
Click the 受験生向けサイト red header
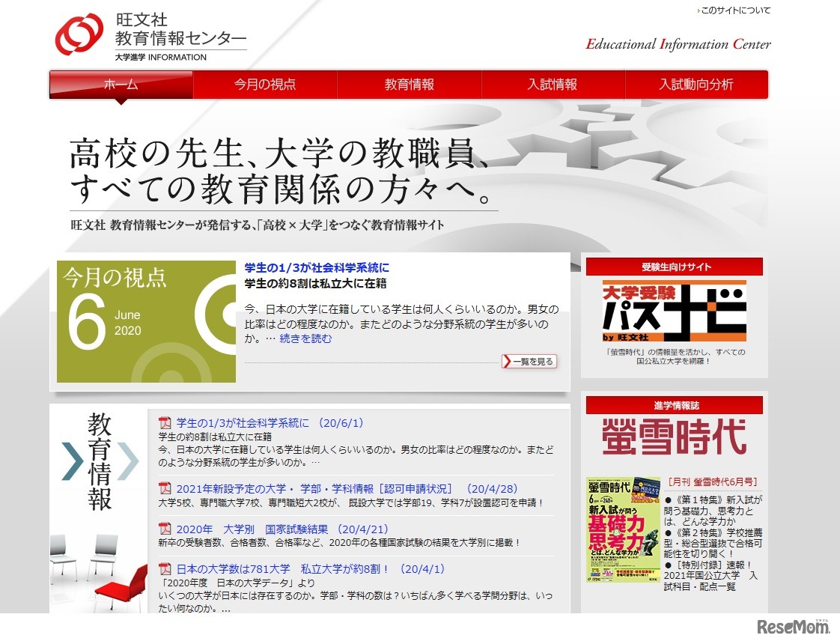coord(674,267)
